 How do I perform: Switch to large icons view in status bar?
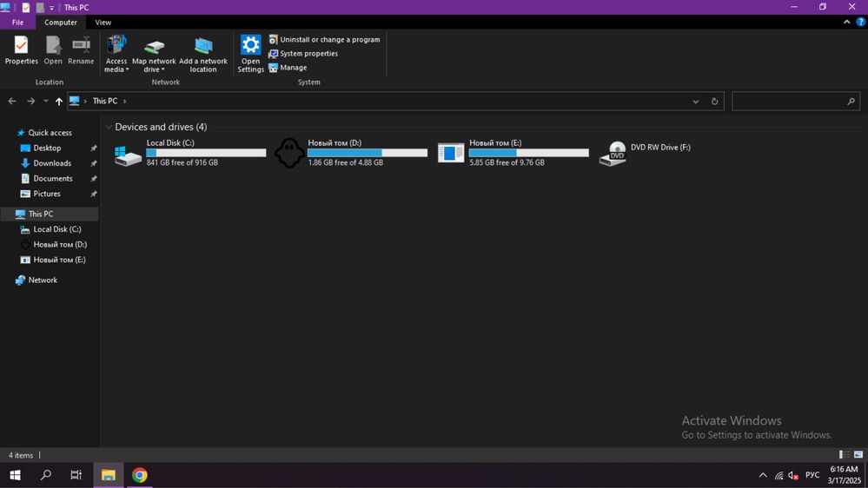click(x=858, y=455)
